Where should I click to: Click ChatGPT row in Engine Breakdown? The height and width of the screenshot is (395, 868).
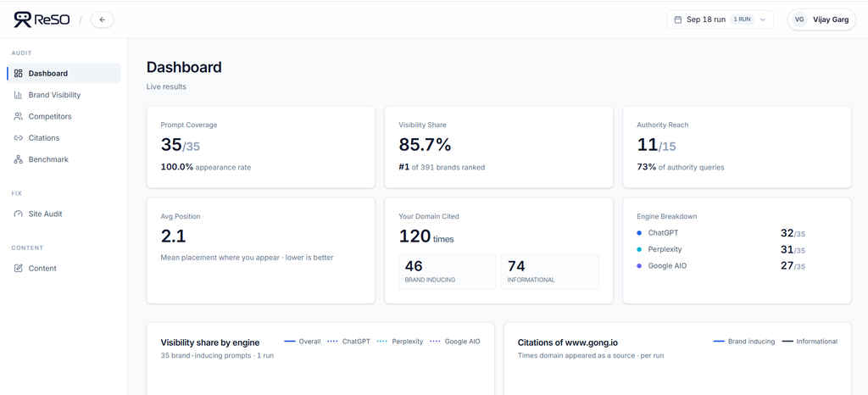[721, 233]
